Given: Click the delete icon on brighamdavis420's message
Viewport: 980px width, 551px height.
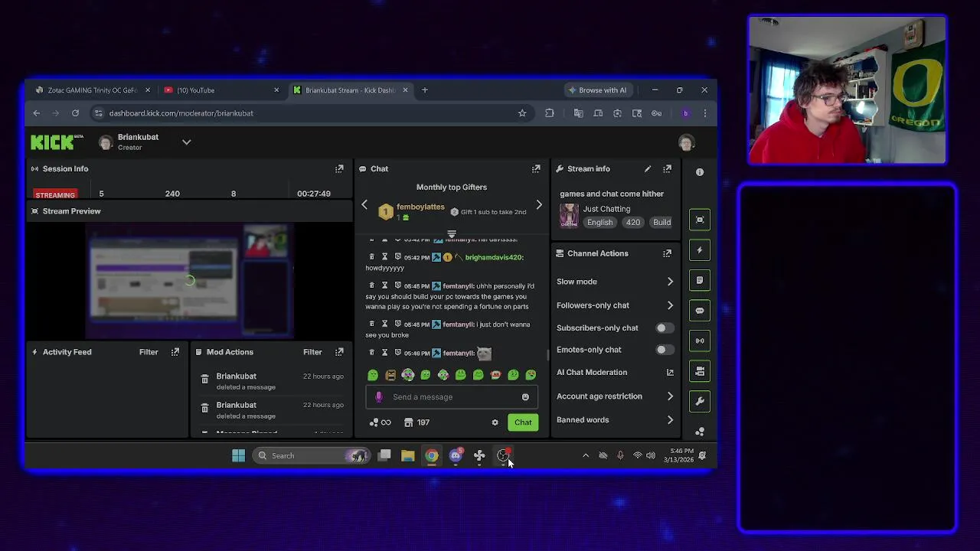Looking at the screenshot, I should [x=371, y=257].
